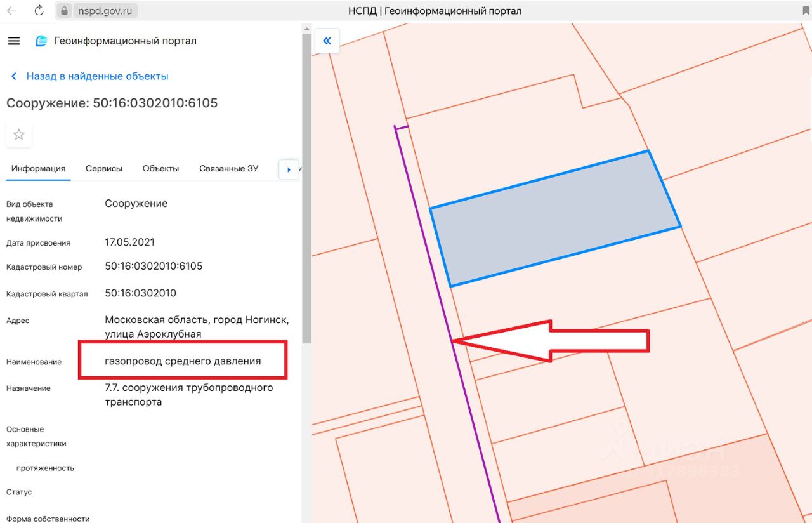Add the structure to favorites with the star
Viewport: 812px width, 523px height.
19,135
